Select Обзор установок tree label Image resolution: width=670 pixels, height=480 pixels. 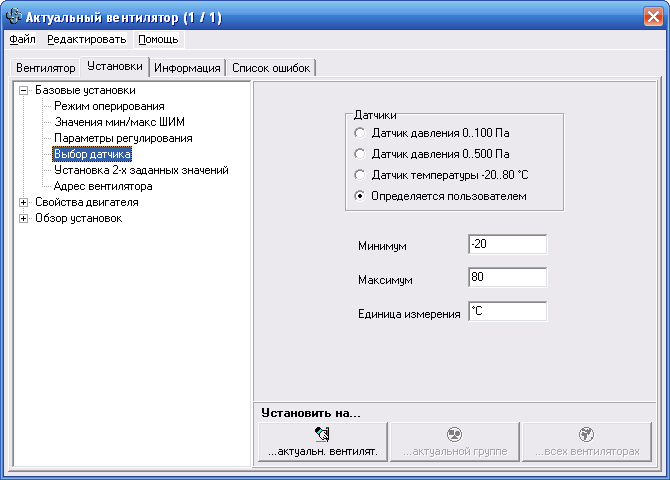point(79,218)
